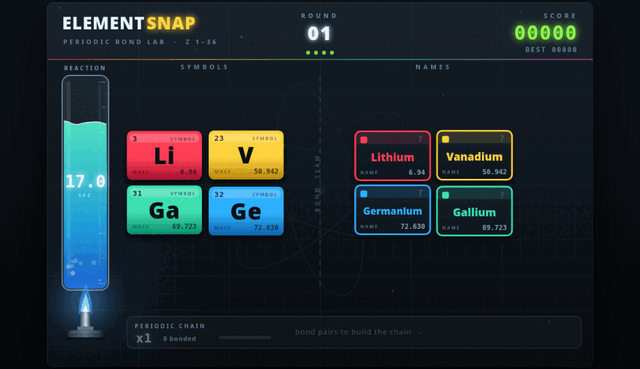Click the green square on the Gallium card
The width and height of the screenshot is (640, 369).
coord(446,195)
